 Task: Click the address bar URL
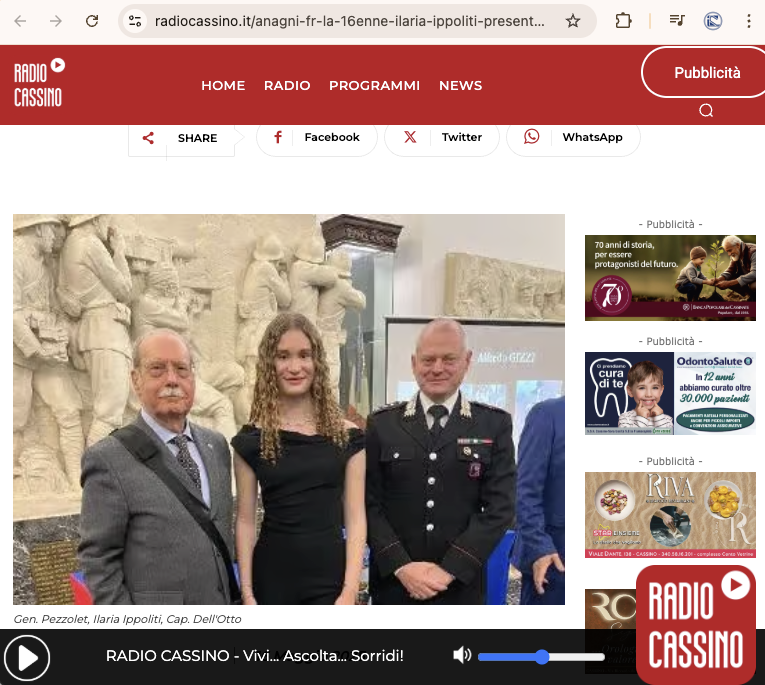pos(349,21)
